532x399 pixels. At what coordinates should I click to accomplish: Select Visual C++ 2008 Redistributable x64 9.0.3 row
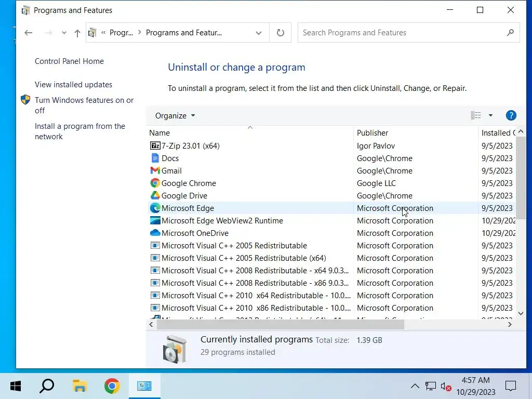tap(255, 270)
